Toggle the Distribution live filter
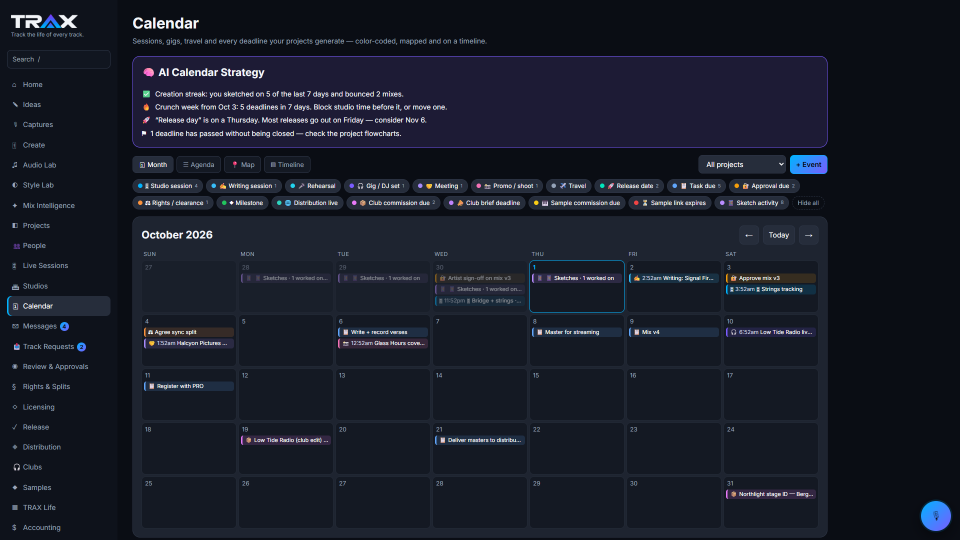This screenshot has height=540, width=960. [307, 203]
